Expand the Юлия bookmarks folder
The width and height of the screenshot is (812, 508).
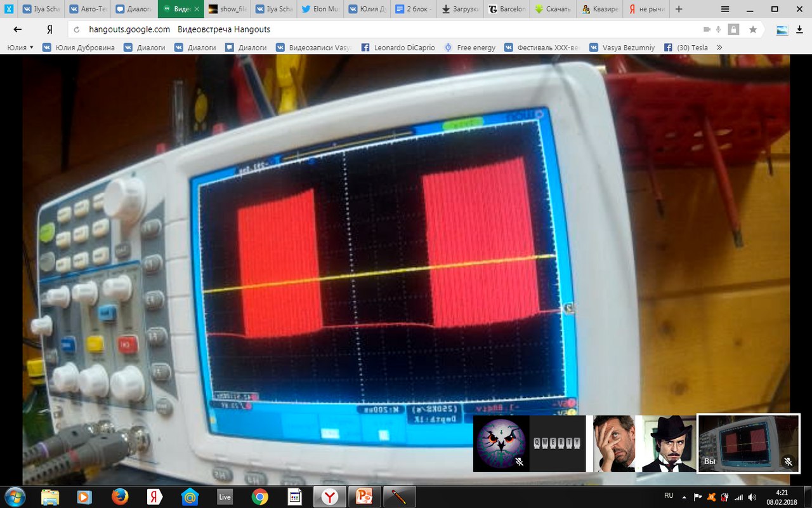(20, 48)
